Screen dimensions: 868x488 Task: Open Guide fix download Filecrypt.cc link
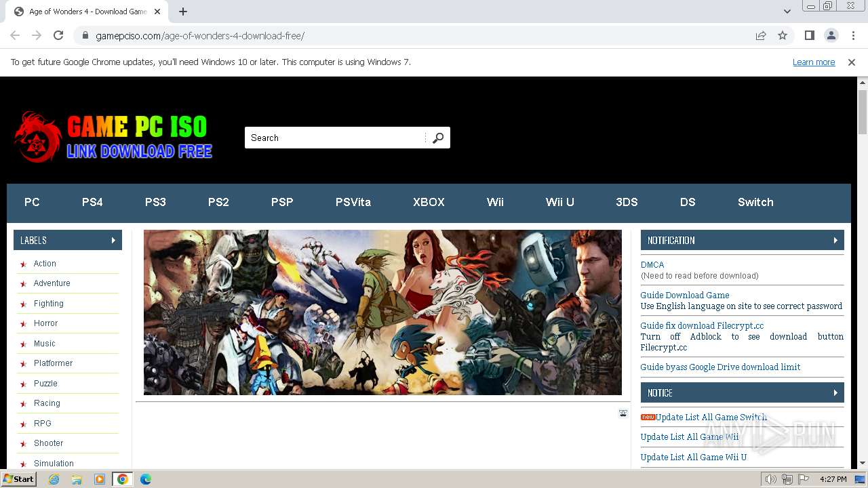click(x=702, y=325)
